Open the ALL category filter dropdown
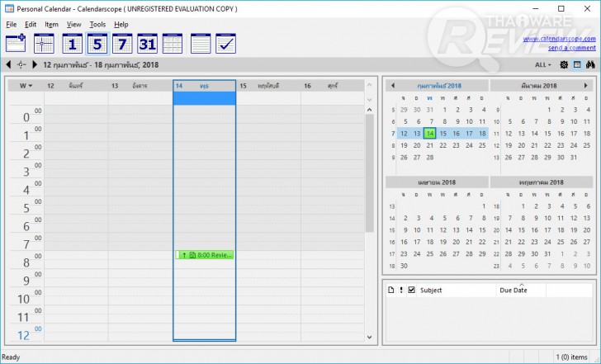This screenshot has height=364, width=601. pos(542,65)
